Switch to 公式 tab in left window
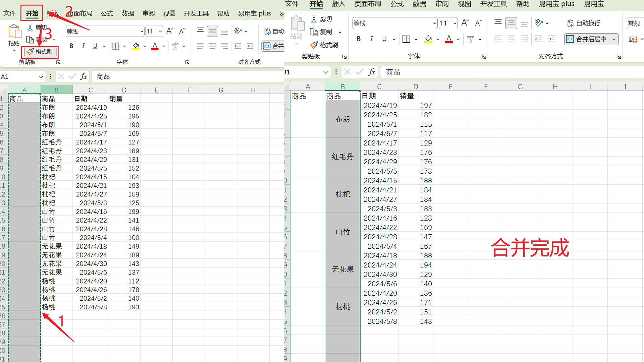The image size is (644, 362). 107,13
